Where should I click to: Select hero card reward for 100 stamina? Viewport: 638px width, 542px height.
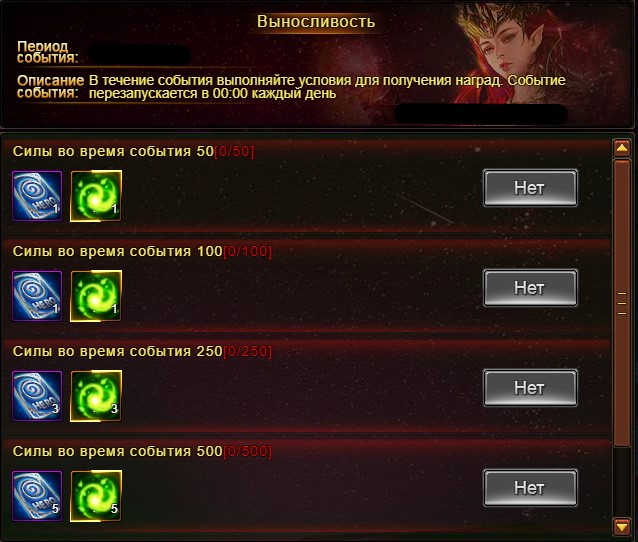[37, 296]
